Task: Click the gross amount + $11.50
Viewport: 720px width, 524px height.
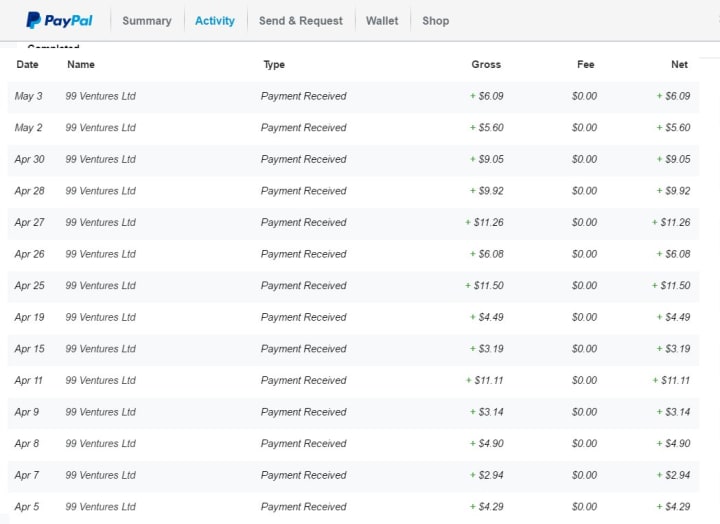Action: tap(484, 286)
